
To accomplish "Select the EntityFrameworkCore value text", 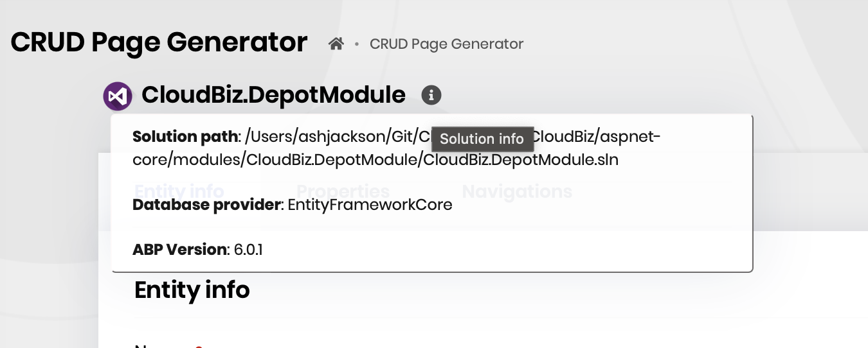I will pos(370,205).
